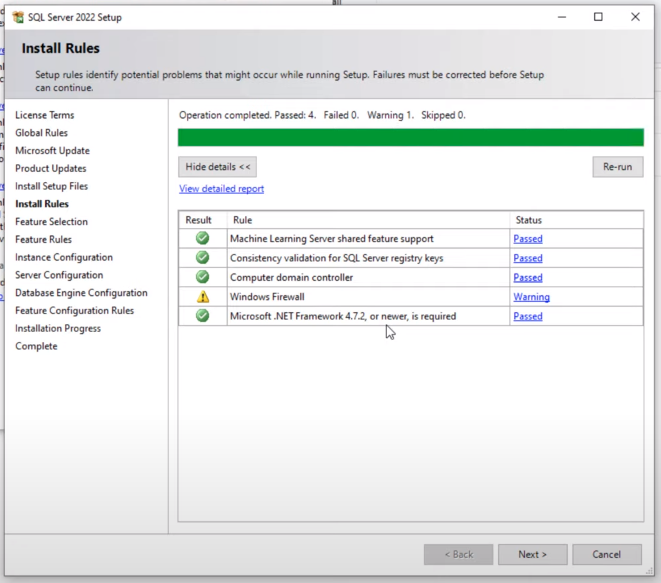The width and height of the screenshot is (661, 583).
Task: Click the yellow warning icon for Windows Firewall
Action: [x=203, y=297]
